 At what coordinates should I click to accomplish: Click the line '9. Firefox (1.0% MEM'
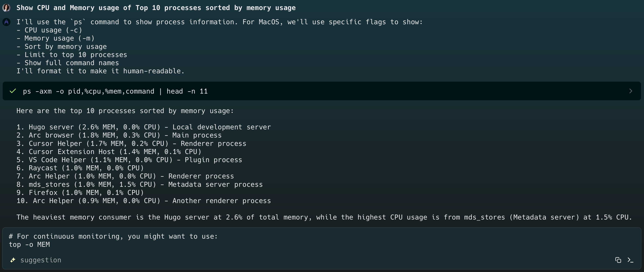tap(80, 193)
